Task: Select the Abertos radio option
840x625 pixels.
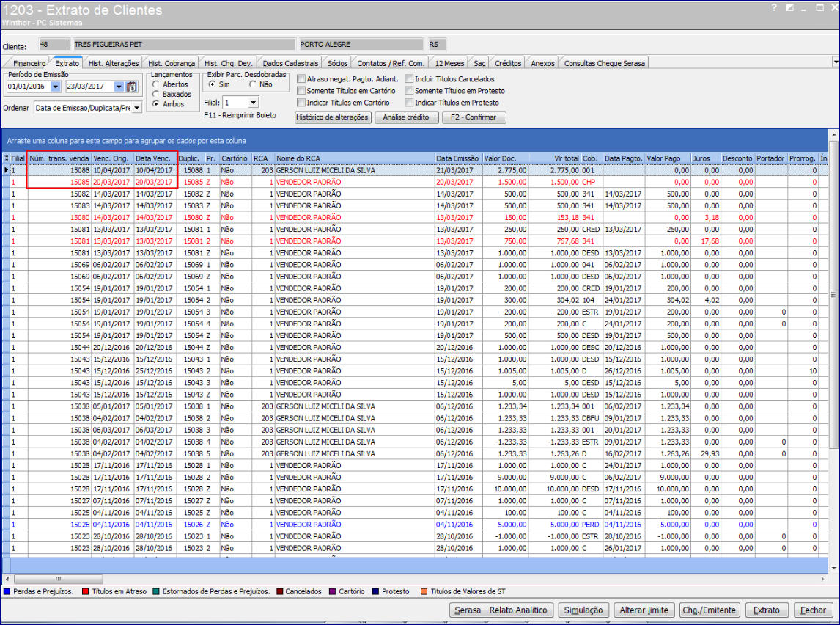Action: click(156, 84)
